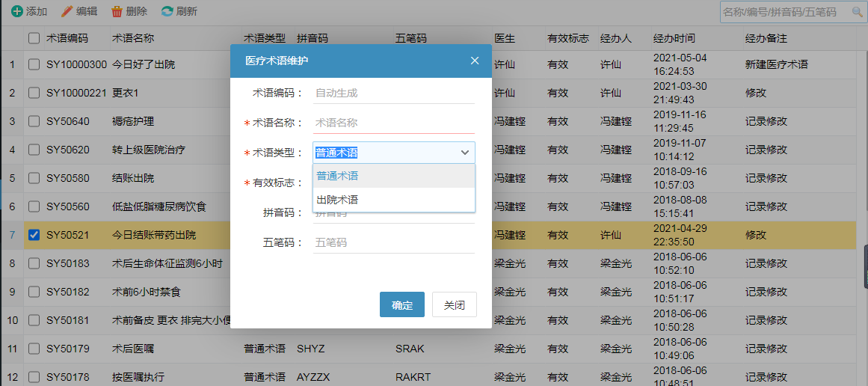Check the row SY50580 checkbox

click(x=34, y=178)
